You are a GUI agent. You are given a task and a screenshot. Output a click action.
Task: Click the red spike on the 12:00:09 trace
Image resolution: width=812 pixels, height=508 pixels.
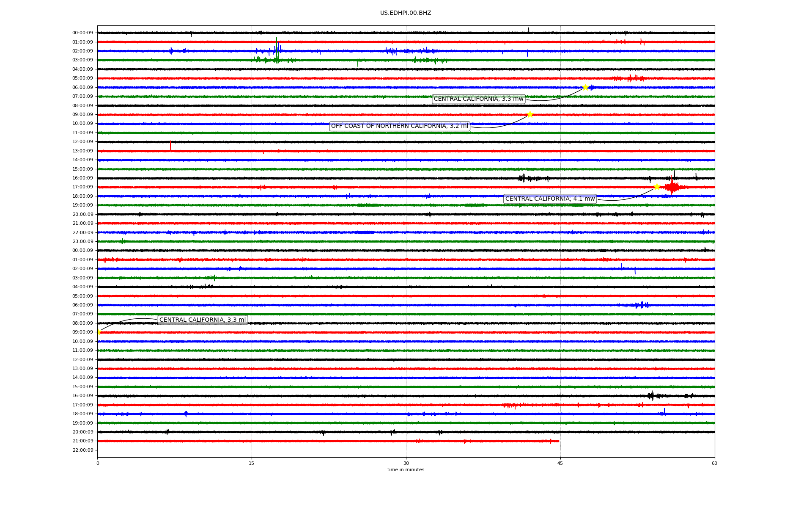(x=170, y=146)
